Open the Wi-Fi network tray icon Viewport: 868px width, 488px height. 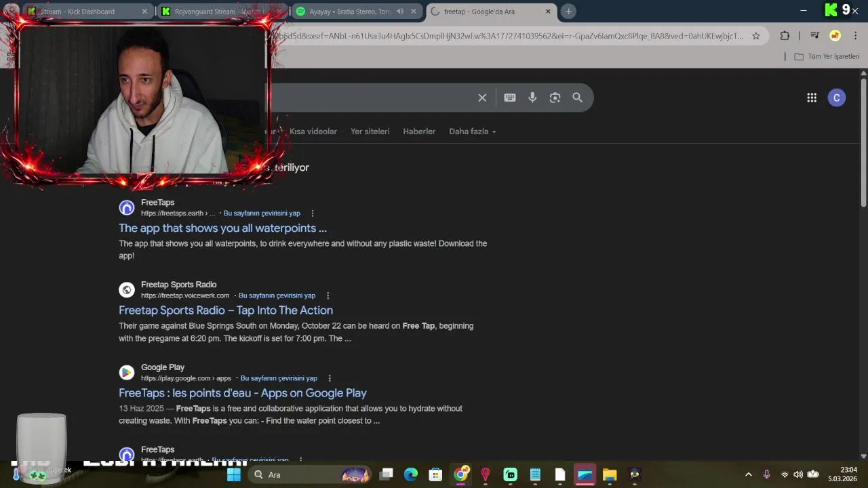pos(785,474)
